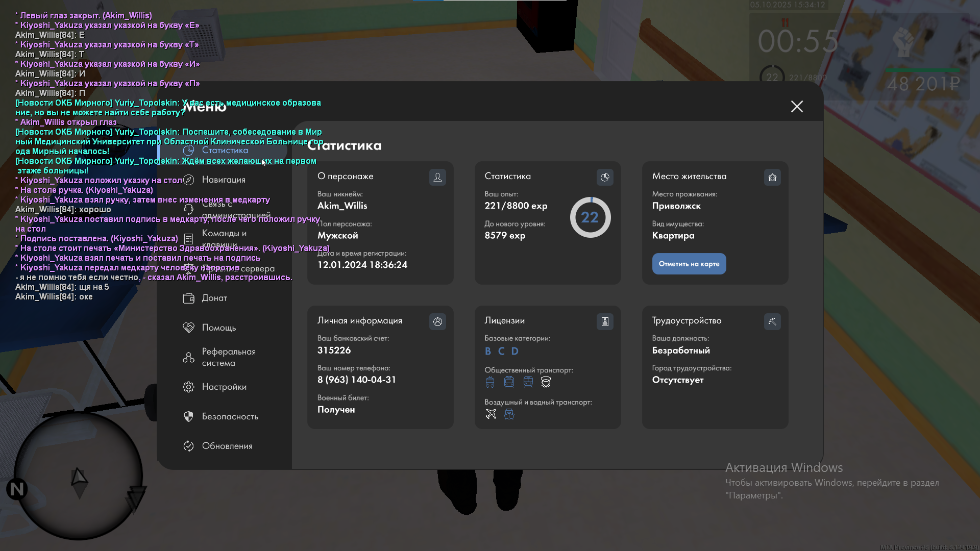Go to Помощь section
This screenshot has width=980, height=551.
click(x=218, y=328)
